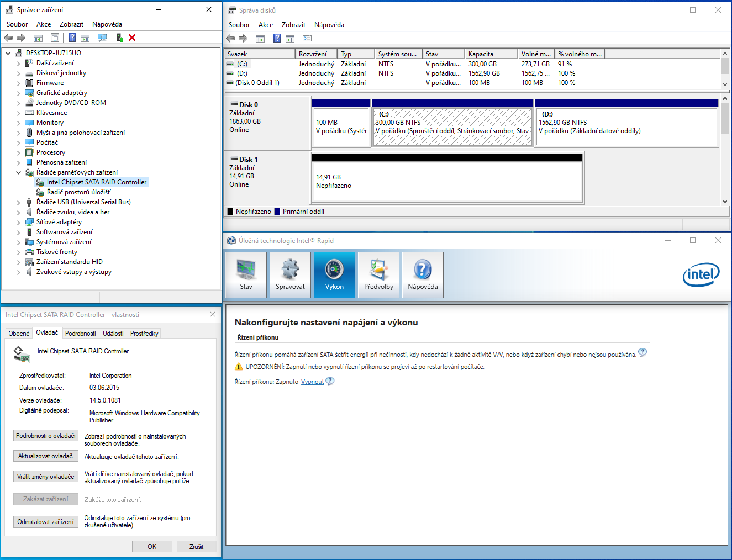The width and height of the screenshot is (732, 560).
Task: Click the forward arrow in Správa disků toolbar
Action: click(x=243, y=38)
